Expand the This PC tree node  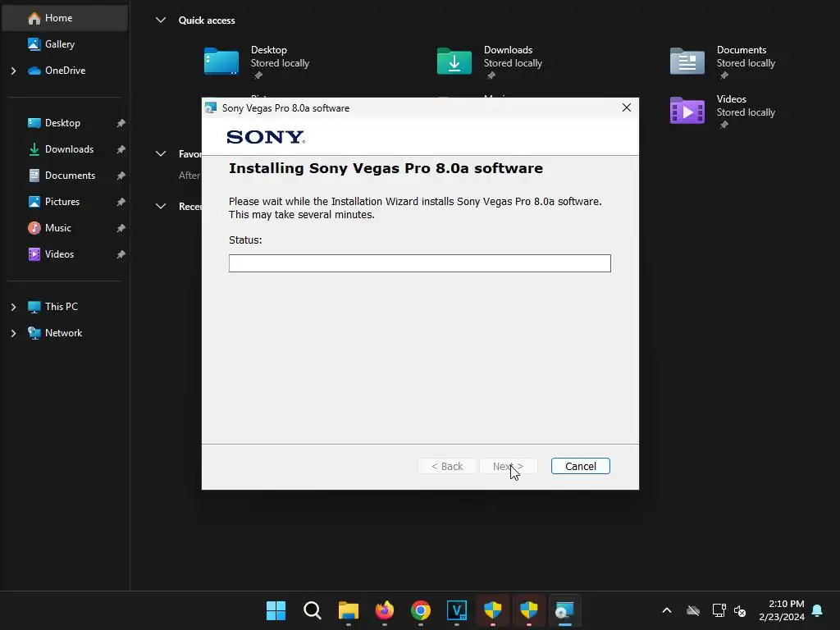click(13, 307)
